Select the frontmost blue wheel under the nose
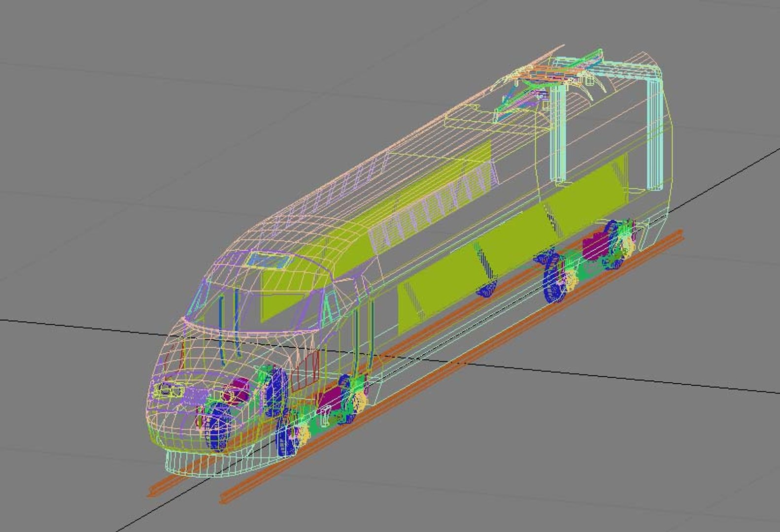 point(218,427)
